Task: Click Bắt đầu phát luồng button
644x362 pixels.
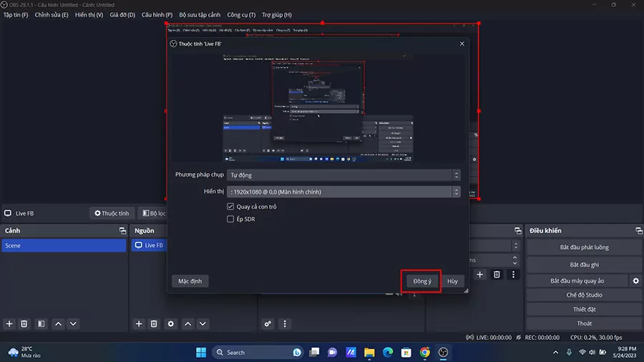Action: tap(584, 248)
